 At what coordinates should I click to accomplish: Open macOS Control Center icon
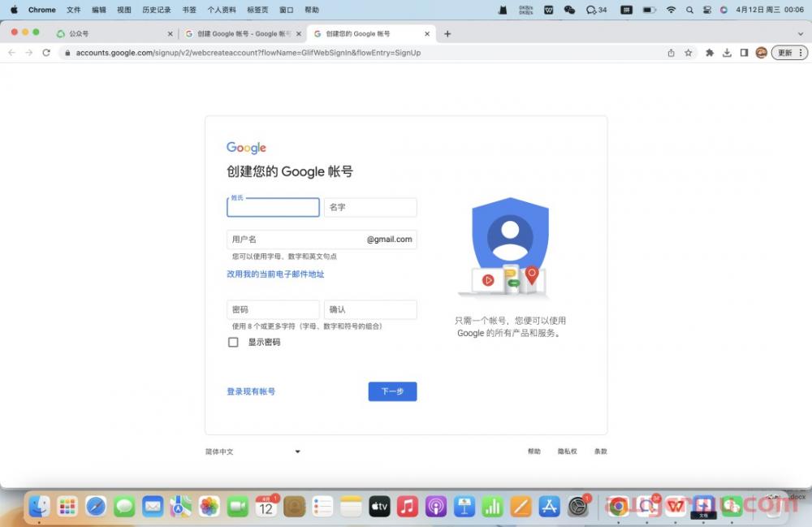coord(707,10)
